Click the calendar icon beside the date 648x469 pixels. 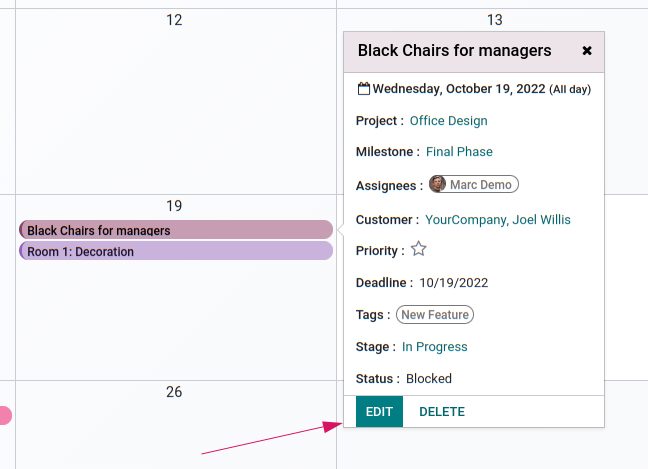(364, 89)
